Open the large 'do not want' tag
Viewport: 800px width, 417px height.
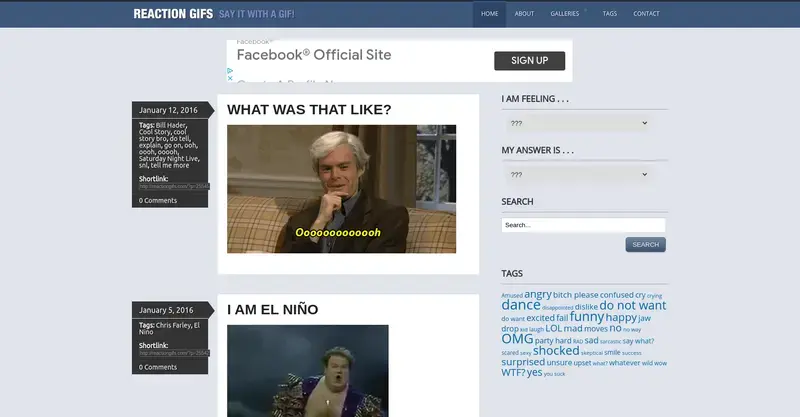click(x=633, y=305)
